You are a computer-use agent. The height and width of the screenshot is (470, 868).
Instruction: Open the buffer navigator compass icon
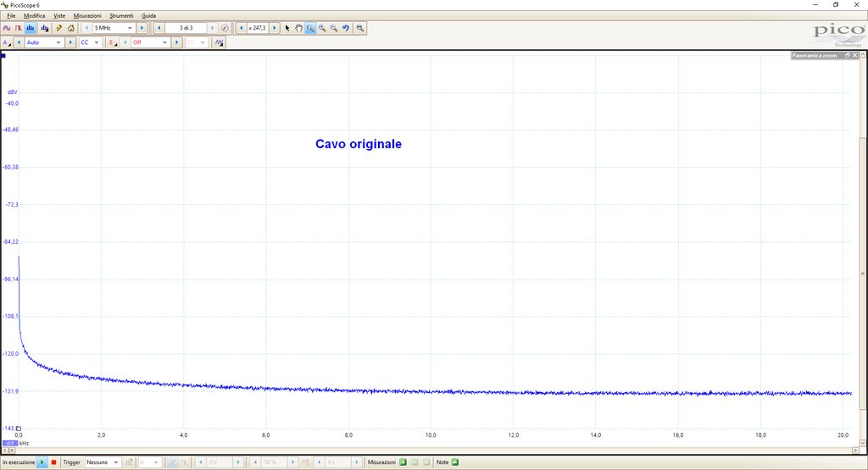click(225, 28)
